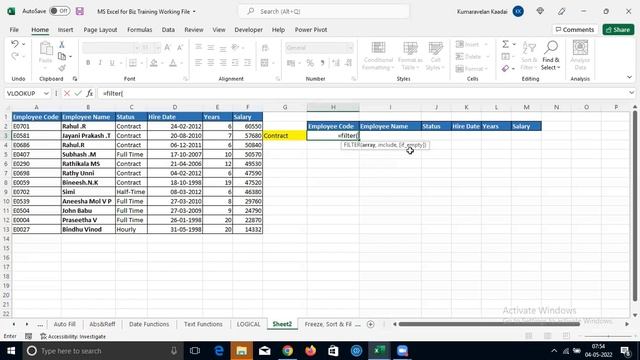Cancel the formula entry with X

(x=67, y=93)
